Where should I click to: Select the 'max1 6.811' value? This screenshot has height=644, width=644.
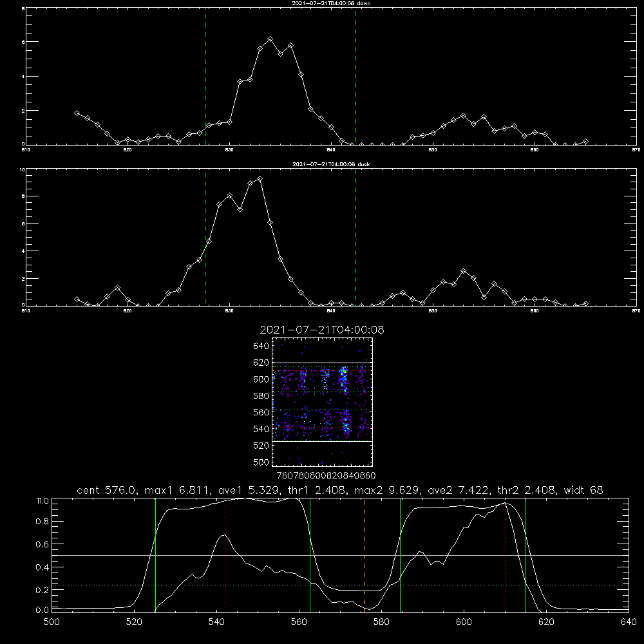pos(176,490)
